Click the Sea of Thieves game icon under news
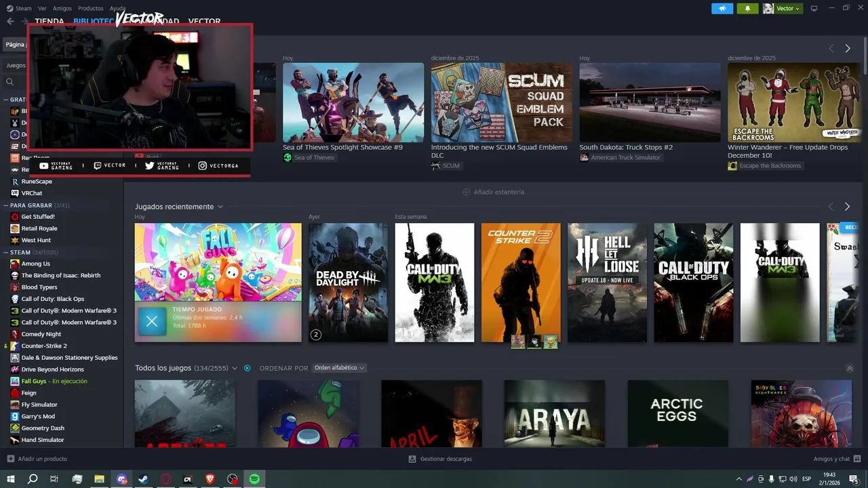Screen dimensions: 868x488 tap(288, 158)
